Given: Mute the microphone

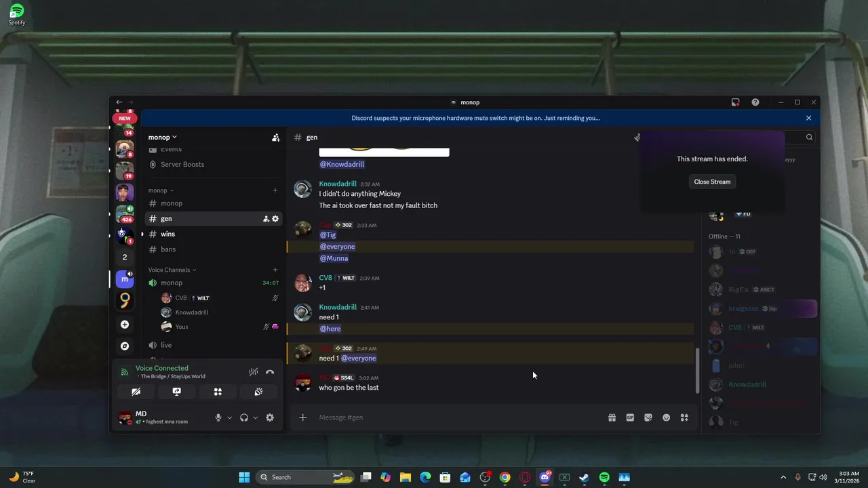Looking at the screenshot, I should coord(218,418).
